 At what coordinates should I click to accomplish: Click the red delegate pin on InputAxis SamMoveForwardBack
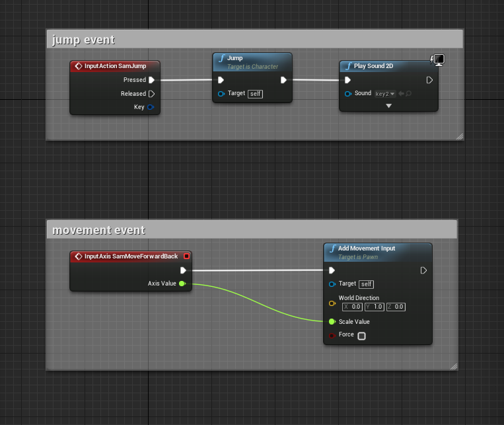(186, 256)
